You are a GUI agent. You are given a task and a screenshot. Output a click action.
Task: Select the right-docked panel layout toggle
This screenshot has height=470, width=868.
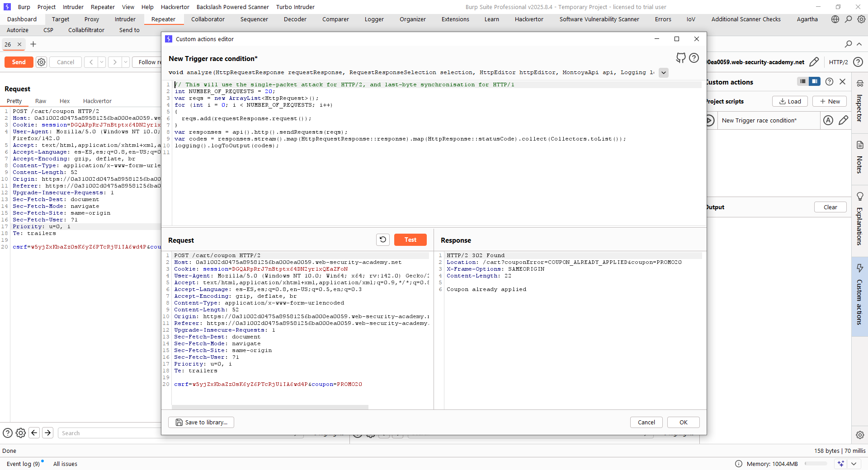tap(814, 81)
